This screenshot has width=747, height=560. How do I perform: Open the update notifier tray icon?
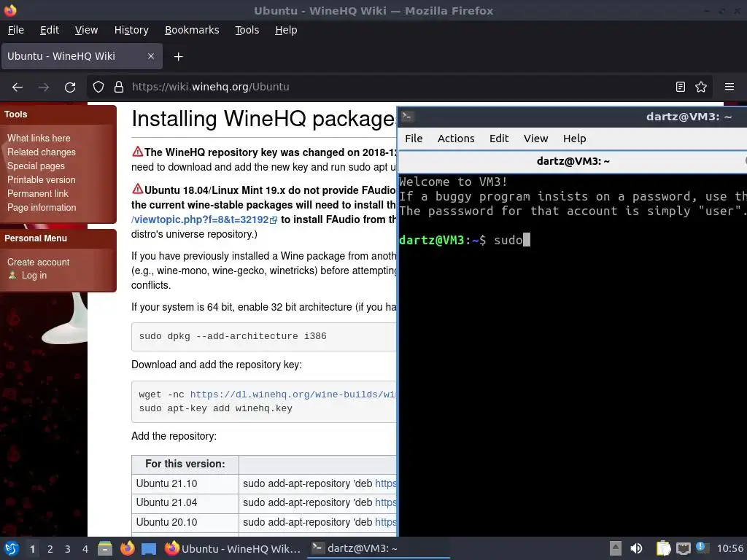(x=702, y=548)
